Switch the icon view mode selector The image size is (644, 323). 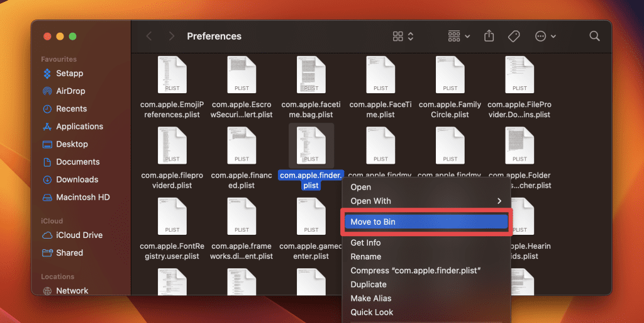pos(403,36)
